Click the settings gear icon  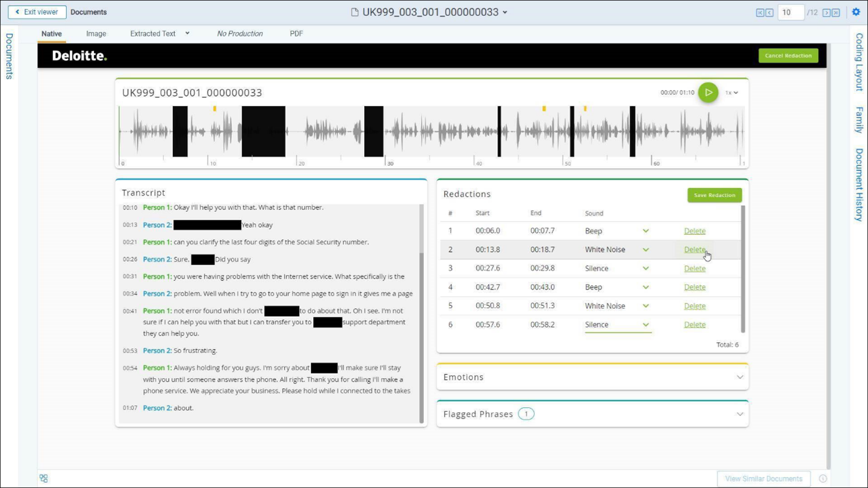click(856, 12)
